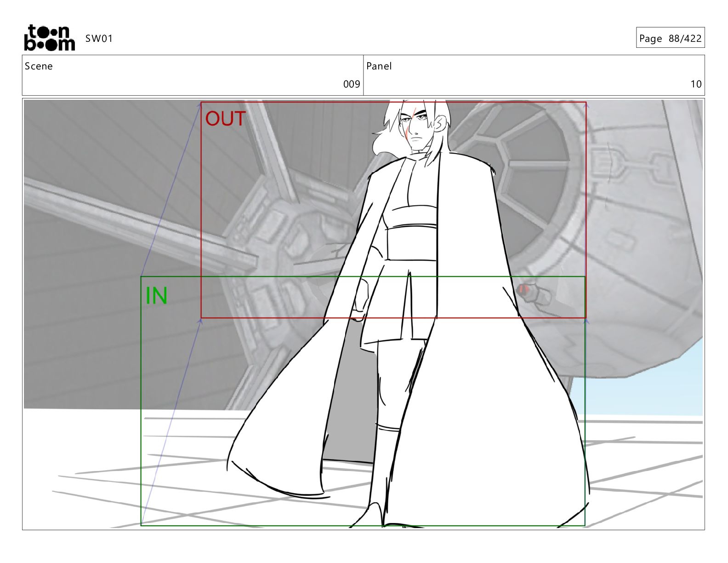Select the SW01 project title text
Image resolution: width=728 pixels, height=563 pixels.
point(99,39)
